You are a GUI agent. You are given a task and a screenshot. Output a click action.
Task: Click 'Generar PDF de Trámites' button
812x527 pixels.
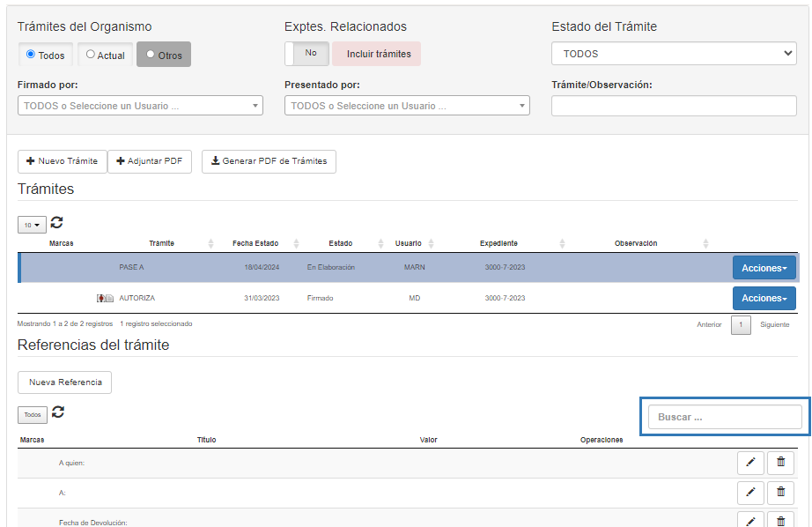269,161
